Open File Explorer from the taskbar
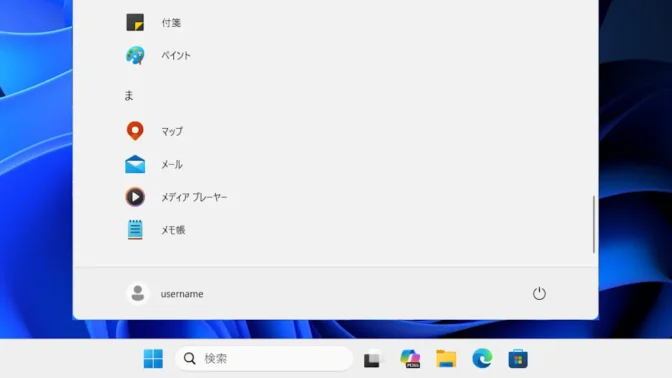The height and width of the screenshot is (378, 672). point(446,359)
